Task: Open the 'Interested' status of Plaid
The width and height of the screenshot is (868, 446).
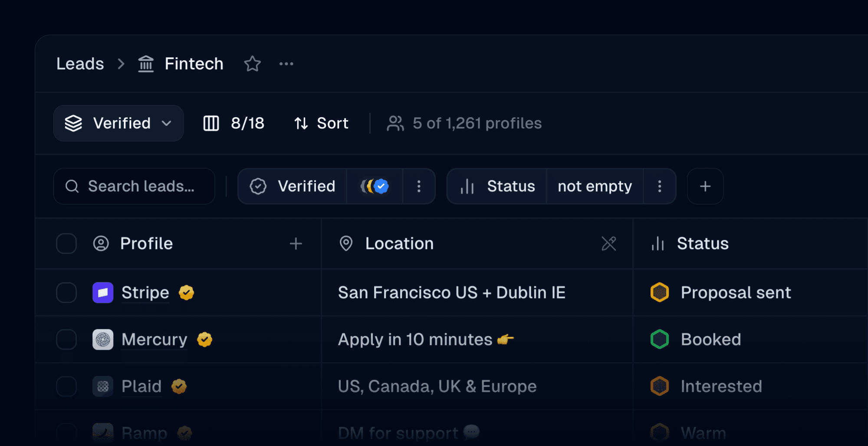Action: point(706,386)
